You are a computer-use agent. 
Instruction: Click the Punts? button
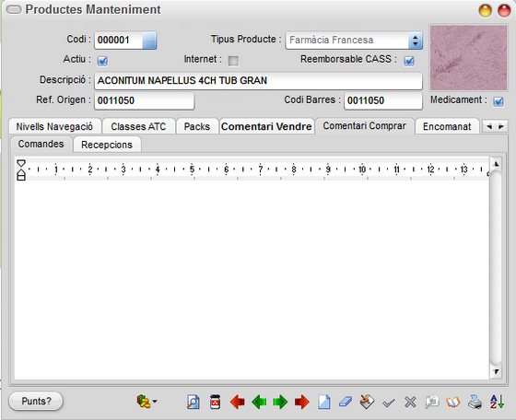click(x=36, y=402)
